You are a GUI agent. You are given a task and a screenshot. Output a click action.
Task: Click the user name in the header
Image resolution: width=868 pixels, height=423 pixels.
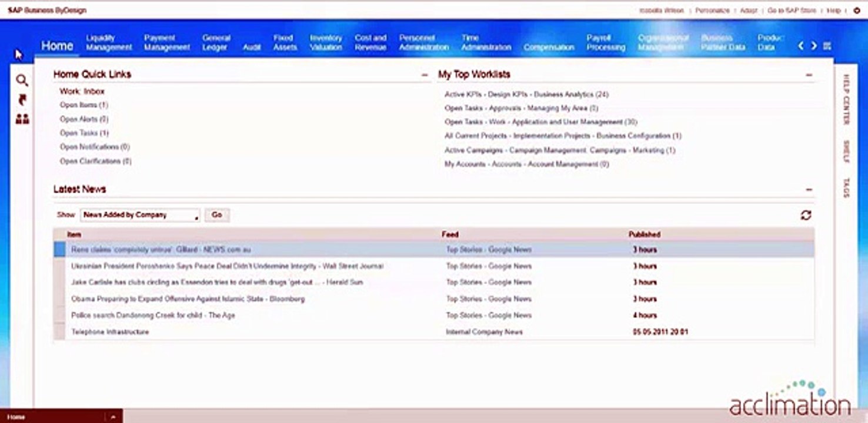662,11
